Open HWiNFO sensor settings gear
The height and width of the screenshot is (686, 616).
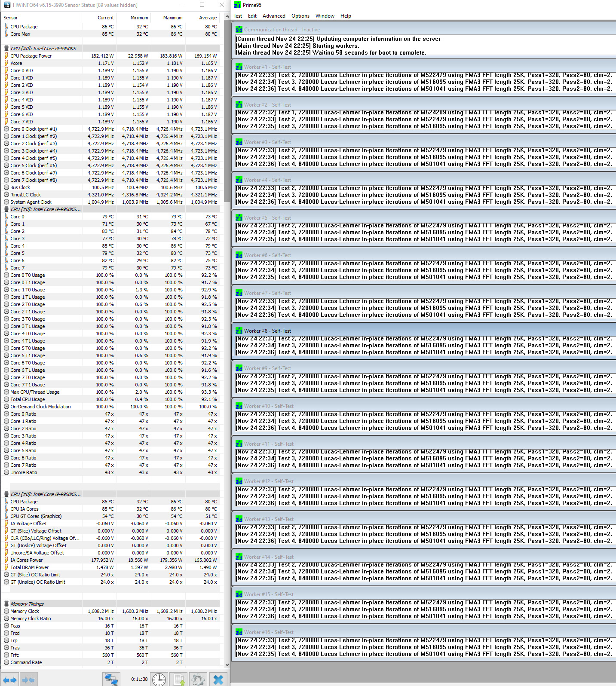[x=198, y=680]
